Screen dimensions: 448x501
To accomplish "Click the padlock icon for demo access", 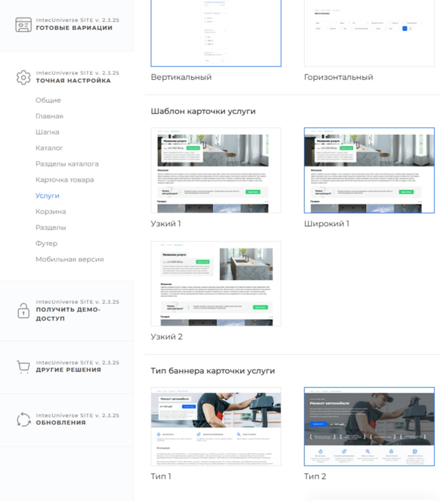I will coord(23,311).
